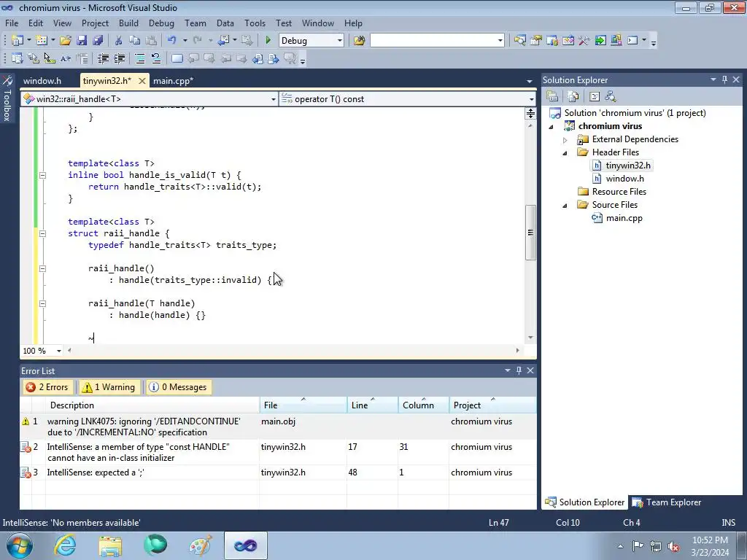
Task: Collapse the Source Files folder
Action: pos(565,205)
